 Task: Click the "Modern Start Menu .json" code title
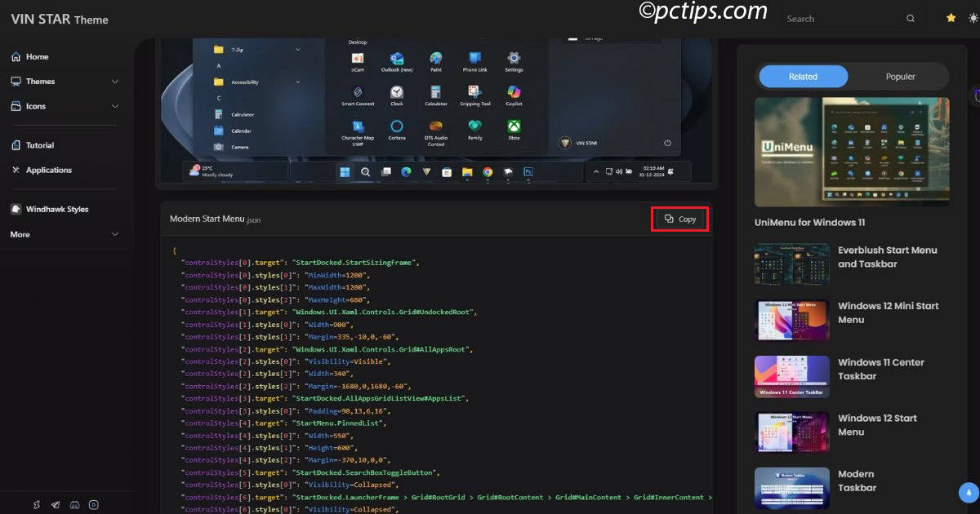point(216,219)
